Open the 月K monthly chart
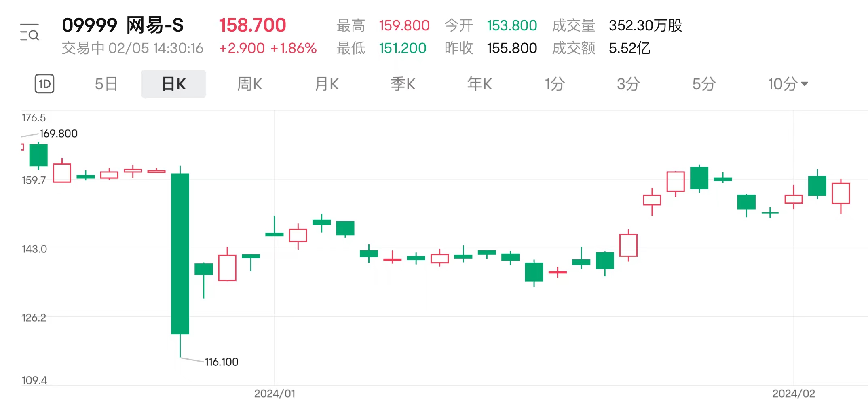868x407 pixels. pos(326,84)
